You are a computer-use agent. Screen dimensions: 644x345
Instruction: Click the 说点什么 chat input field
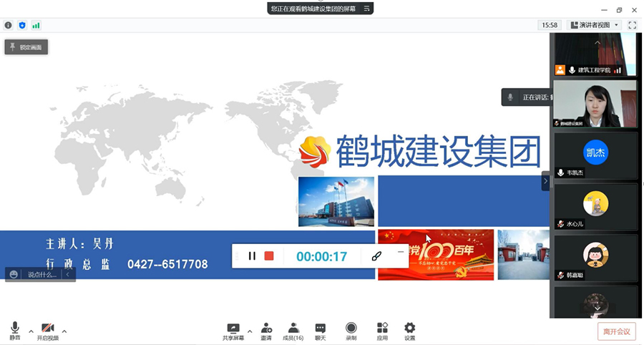[42, 274]
